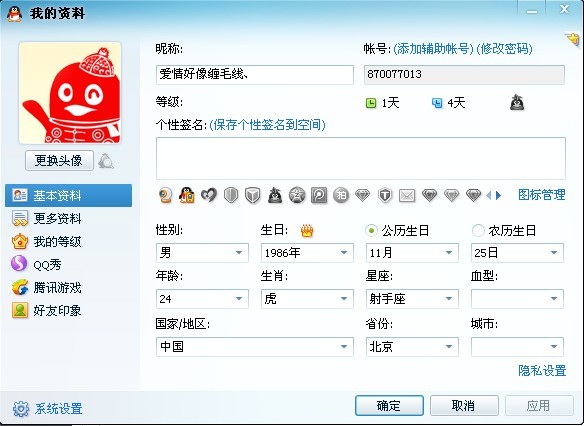Image resolution: width=584 pixels, height=426 pixels.
Task: Select the 农历生日 radio button
Action: pyautogui.click(x=478, y=231)
